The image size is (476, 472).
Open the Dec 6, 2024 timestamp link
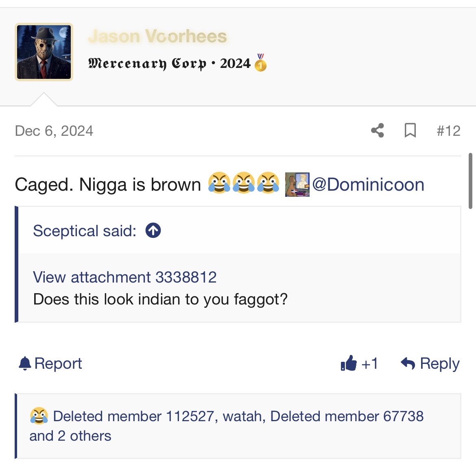pos(54,131)
